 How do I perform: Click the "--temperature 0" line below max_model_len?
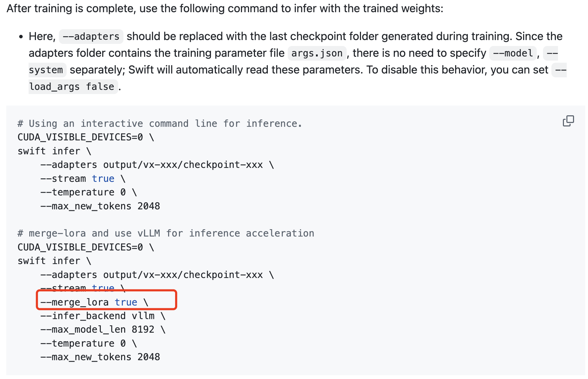[x=88, y=343]
